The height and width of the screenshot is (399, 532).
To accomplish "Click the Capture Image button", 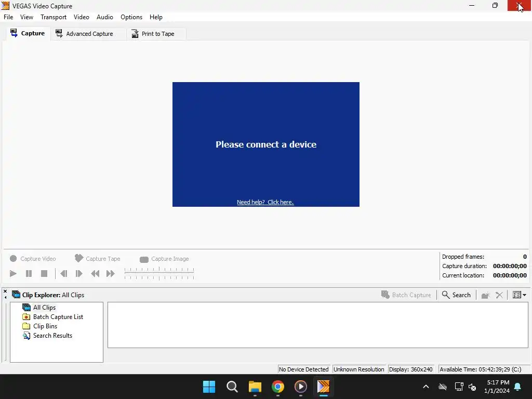I will coord(164,259).
